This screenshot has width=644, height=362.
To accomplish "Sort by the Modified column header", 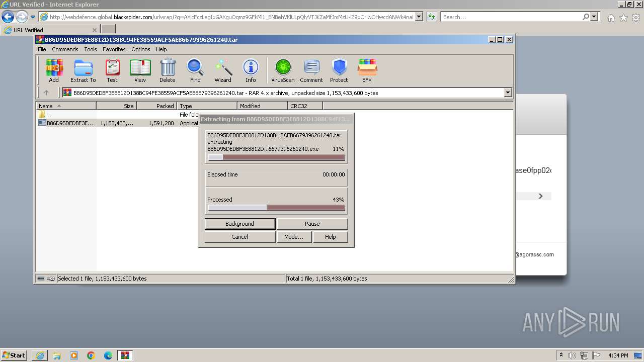I will click(x=262, y=106).
